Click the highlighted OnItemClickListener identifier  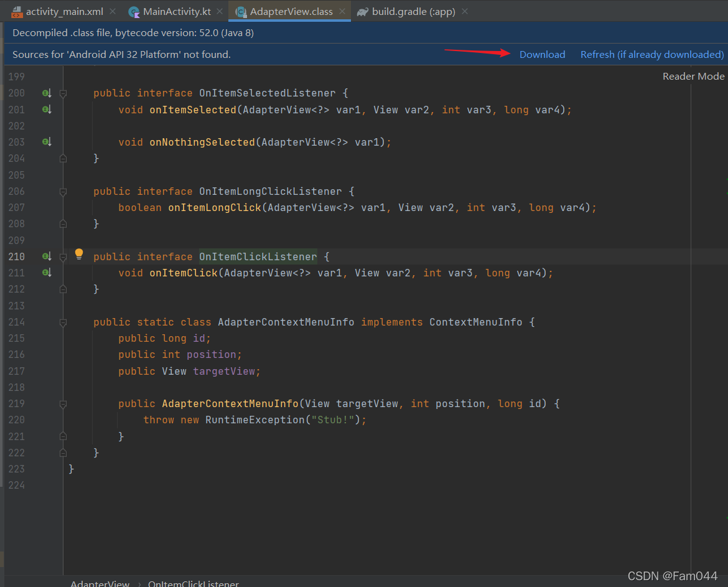pyautogui.click(x=258, y=256)
